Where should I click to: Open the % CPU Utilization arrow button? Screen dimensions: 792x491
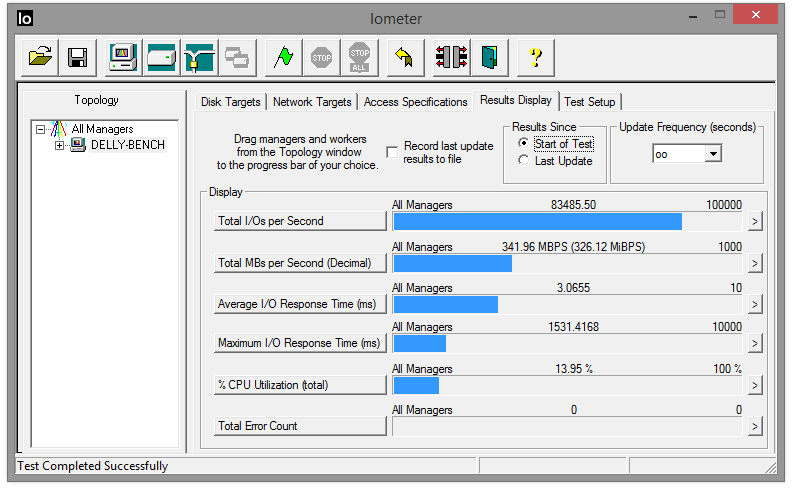point(755,385)
